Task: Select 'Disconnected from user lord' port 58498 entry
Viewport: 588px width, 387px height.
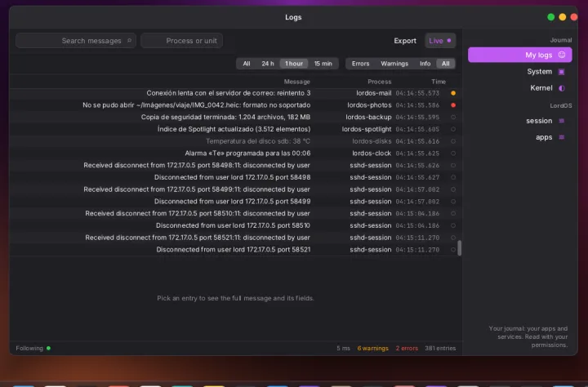Action: click(x=235, y=177)
